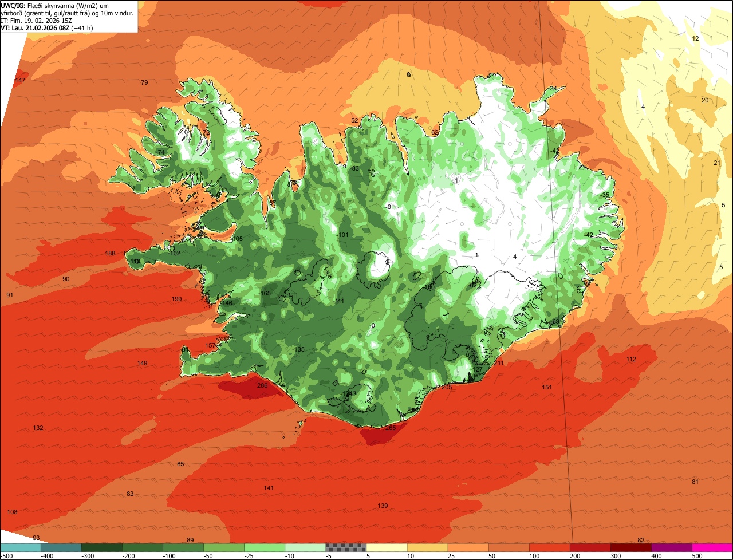
Task: Click the map value 211
Action: point(499,363)
